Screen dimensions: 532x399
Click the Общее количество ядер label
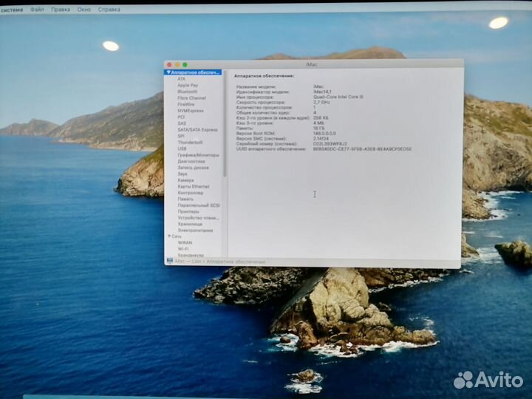(262, 112)
